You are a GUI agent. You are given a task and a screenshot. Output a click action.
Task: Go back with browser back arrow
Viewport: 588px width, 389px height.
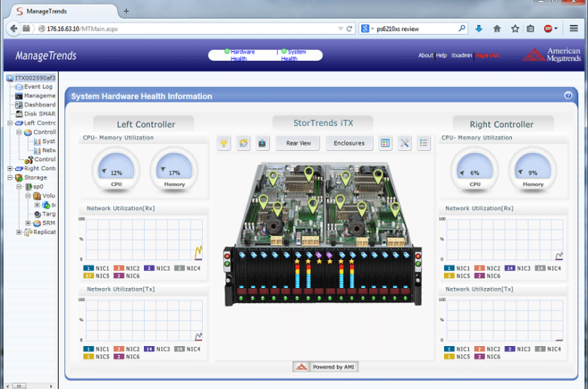pos(14,29)
